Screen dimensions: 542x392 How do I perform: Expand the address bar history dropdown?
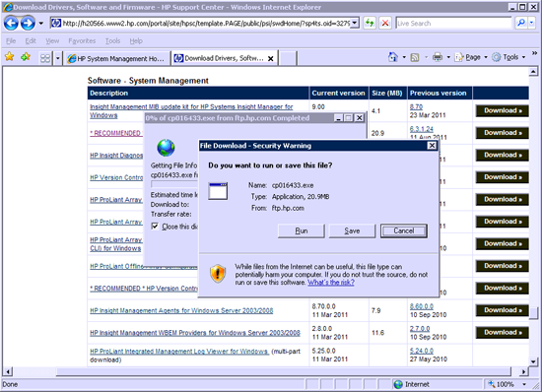coord(355,23)
